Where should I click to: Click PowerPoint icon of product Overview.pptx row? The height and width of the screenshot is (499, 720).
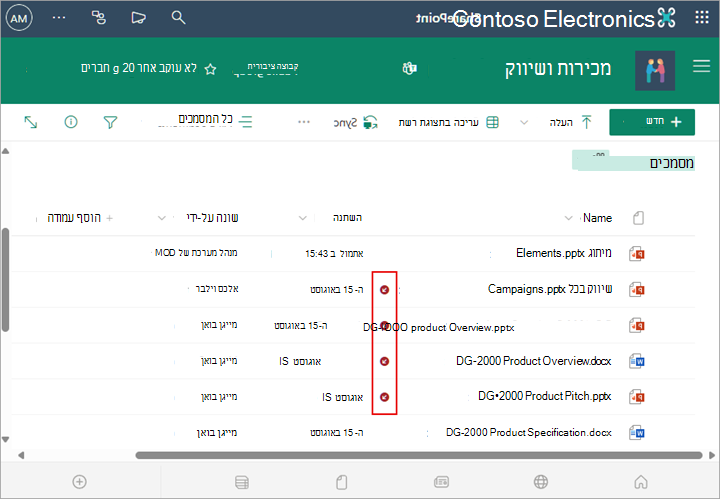637,325
